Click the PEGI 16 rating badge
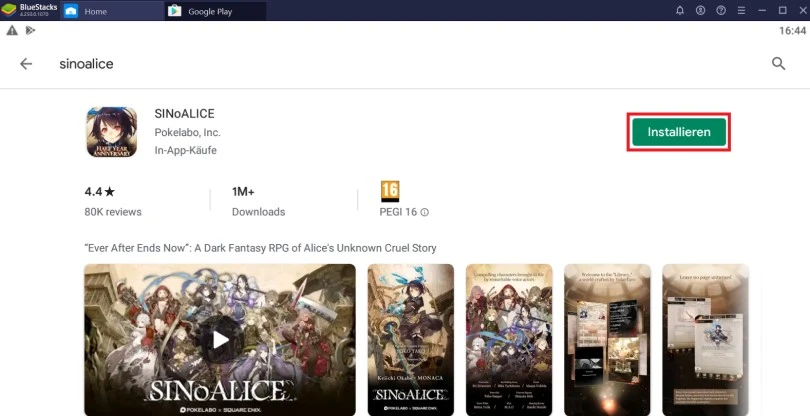 tap(390, 191)
